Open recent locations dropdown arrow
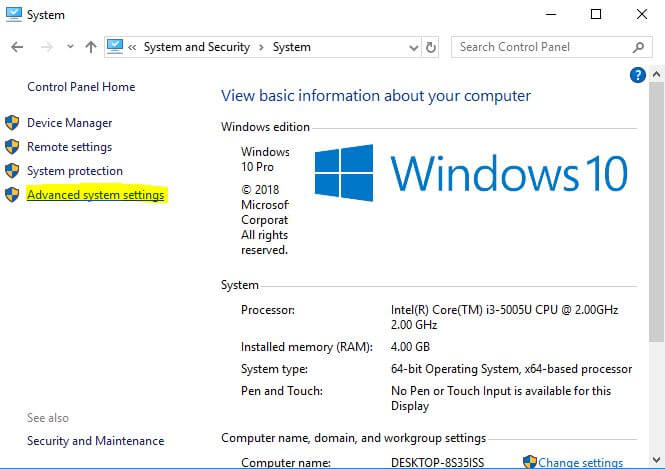This screenshot has height=469, width=665. (x=70, y=47)
